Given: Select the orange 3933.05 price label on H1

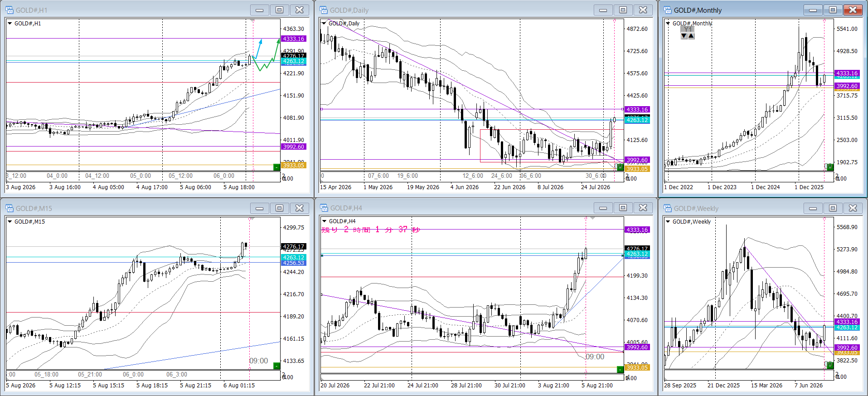Looking at the screenshot, I should pos(294,165).
